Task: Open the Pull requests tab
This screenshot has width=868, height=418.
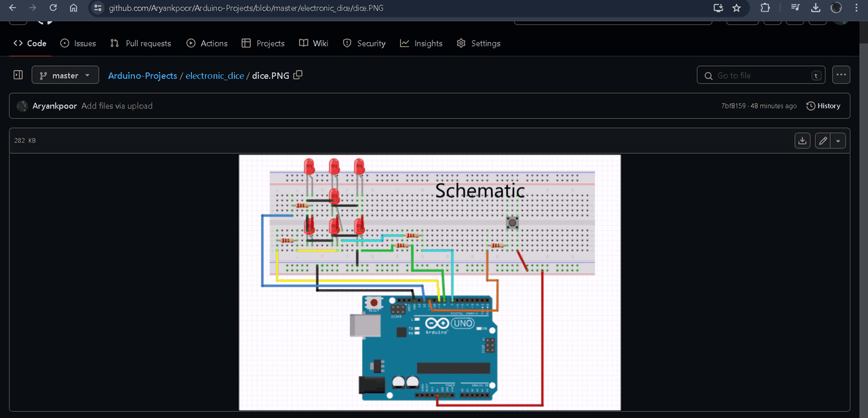Action: tap(140, 43)
